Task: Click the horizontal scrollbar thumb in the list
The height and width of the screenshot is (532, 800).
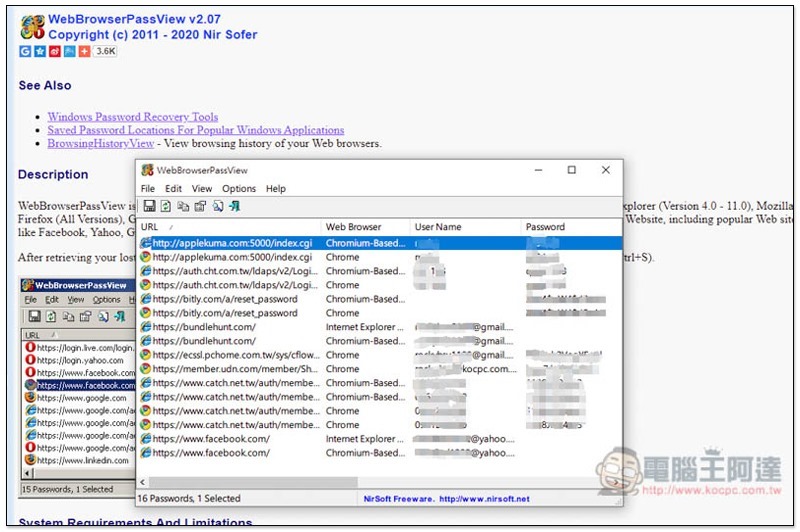Action: click(253, 482)
